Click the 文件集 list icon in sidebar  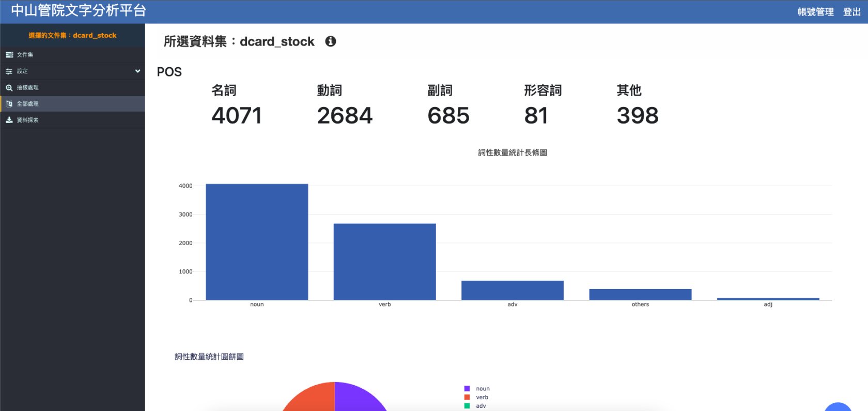click(9, 55)
